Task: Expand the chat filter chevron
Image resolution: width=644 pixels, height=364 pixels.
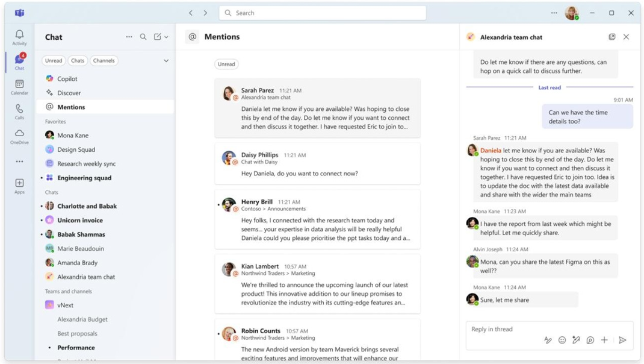Action: (166, 61)
